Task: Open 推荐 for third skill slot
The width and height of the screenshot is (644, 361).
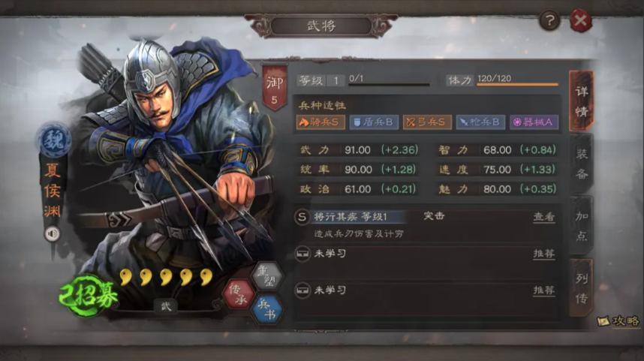Action: pyautogui.click(x=544, y=290)
